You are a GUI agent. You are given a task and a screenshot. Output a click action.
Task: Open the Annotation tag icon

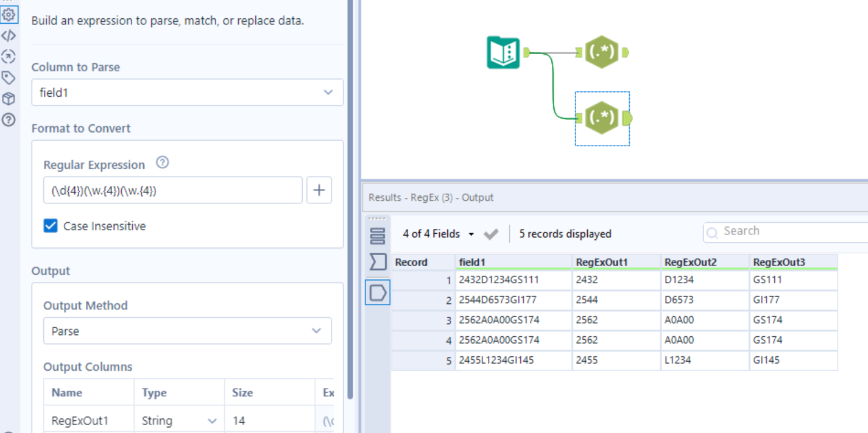[x=9, y=78]
